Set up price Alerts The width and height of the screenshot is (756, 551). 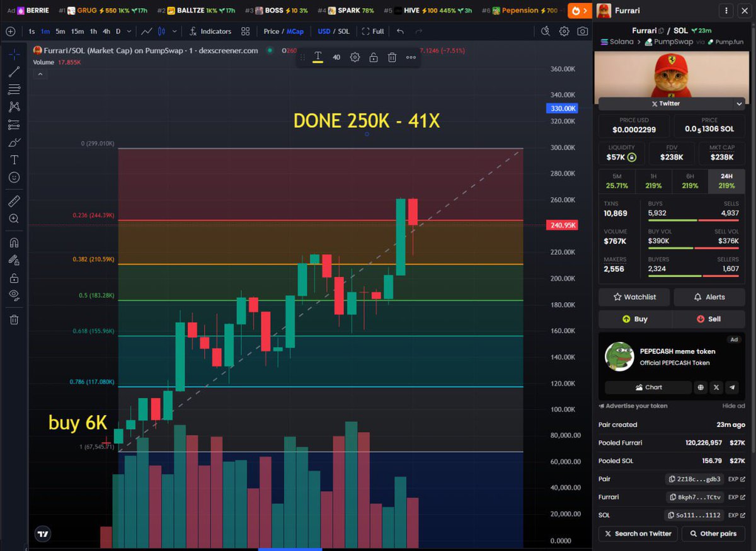pyautogui.click(x=709, y=297)
